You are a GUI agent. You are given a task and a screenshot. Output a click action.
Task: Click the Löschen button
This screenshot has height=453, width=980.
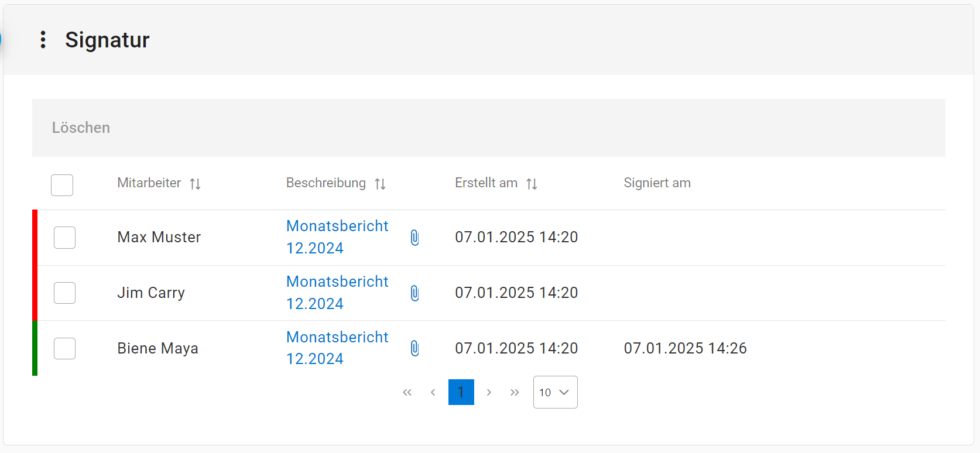click(x=81, y=128)
